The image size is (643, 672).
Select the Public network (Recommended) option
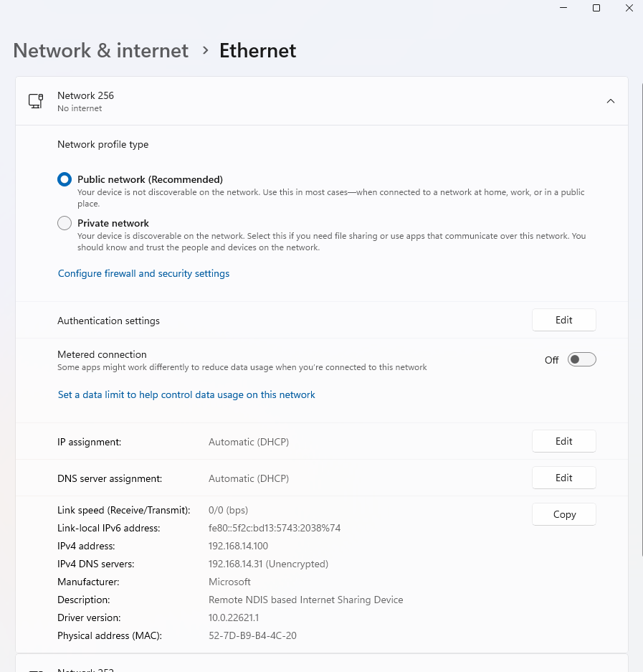coord(65,179)
